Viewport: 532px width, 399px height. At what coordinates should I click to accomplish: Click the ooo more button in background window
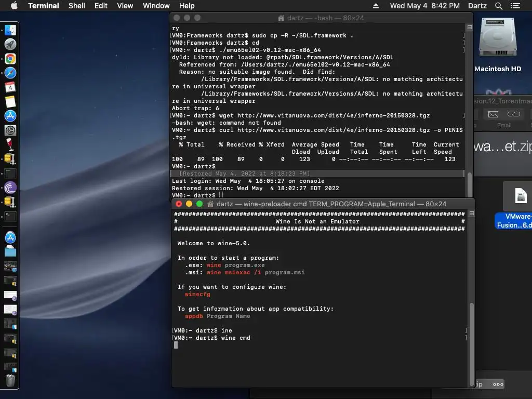pyautogui.click(x=498, y=384)
